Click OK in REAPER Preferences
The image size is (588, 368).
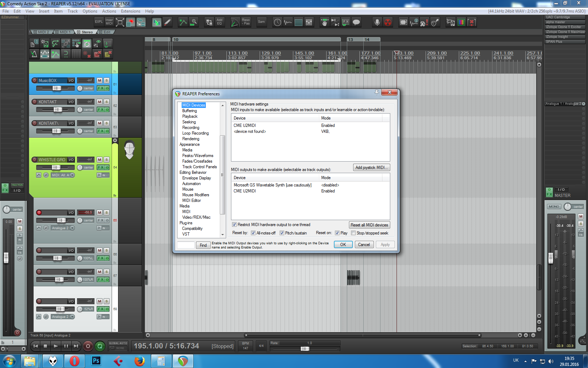(343, 245)
